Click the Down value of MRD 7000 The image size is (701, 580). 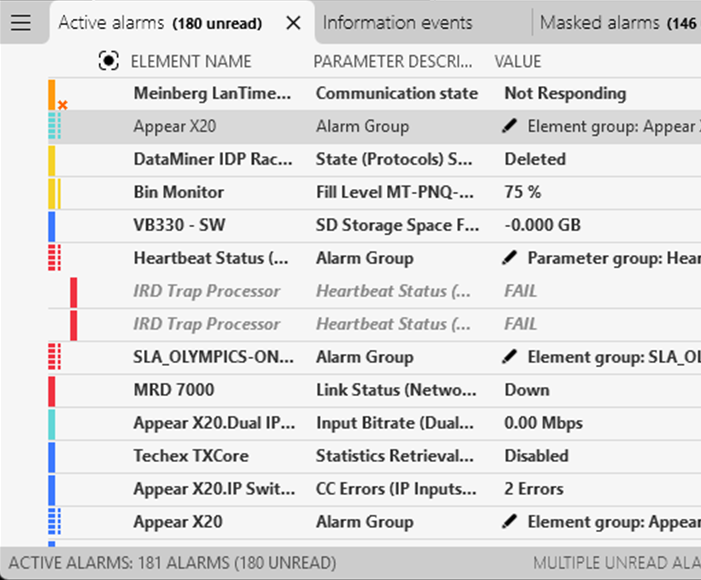(527, 390)
